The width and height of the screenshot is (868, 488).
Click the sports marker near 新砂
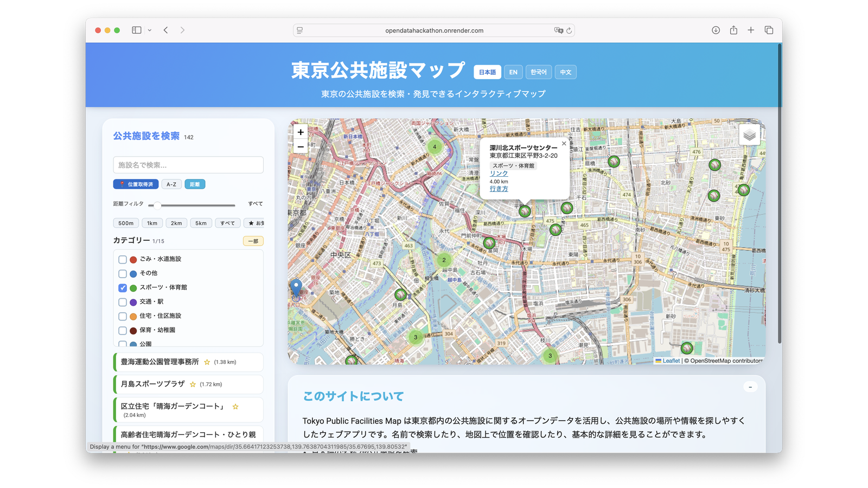[687, 348]
